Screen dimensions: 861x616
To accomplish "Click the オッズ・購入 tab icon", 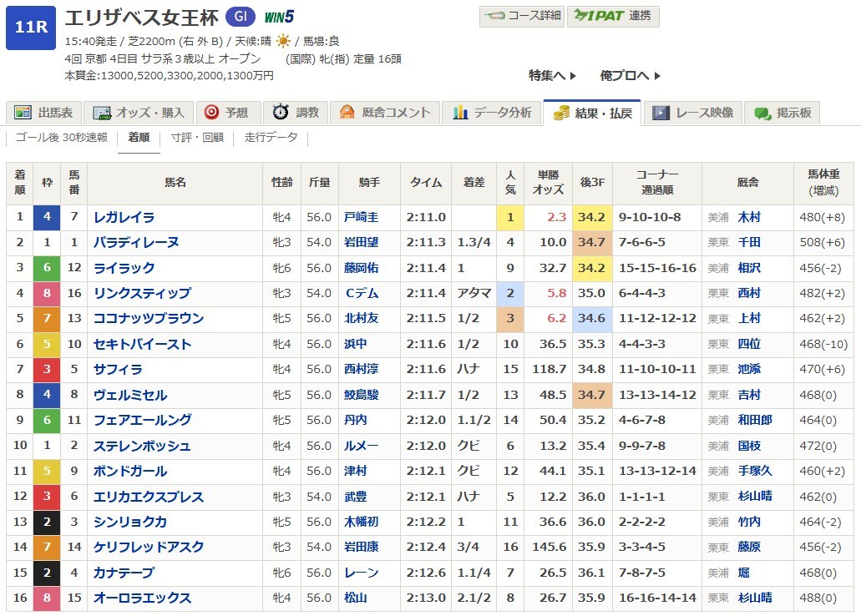I will [x=103, y=113].
